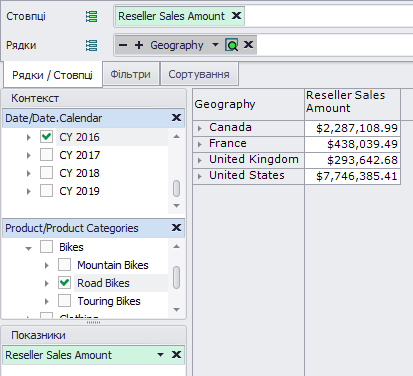Click the Показники panel header

pyautogui.click(x=94, y=335)
